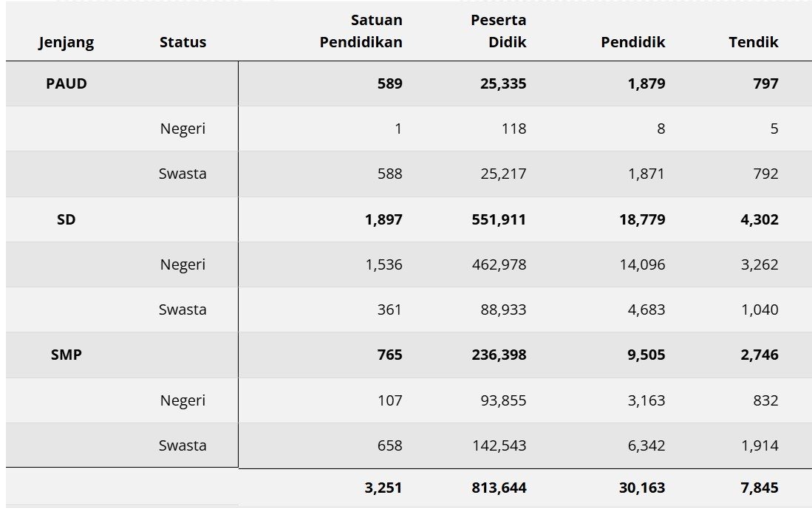Select the SMP Swasta Peserta Didik value 142,543
Screen dimensions: 812x509
tap(499, 445)
